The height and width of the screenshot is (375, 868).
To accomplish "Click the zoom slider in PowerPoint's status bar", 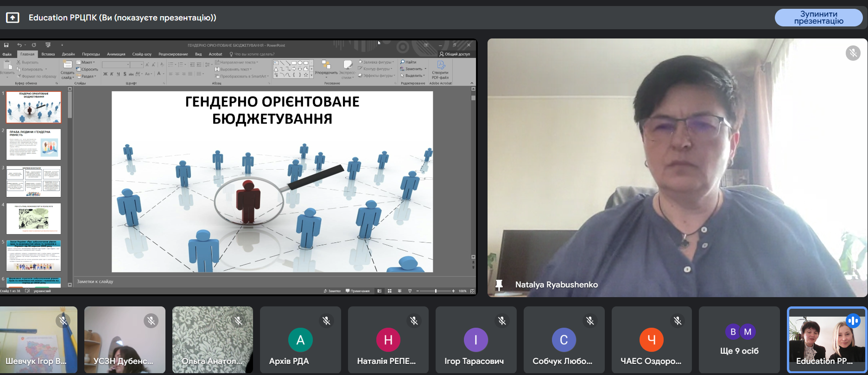I will (x=436, y=291).
